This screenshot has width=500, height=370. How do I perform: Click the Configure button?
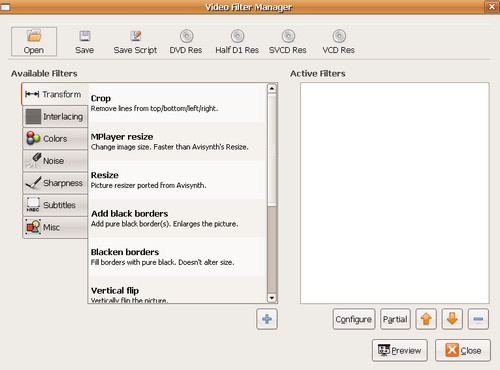point(354,319)
